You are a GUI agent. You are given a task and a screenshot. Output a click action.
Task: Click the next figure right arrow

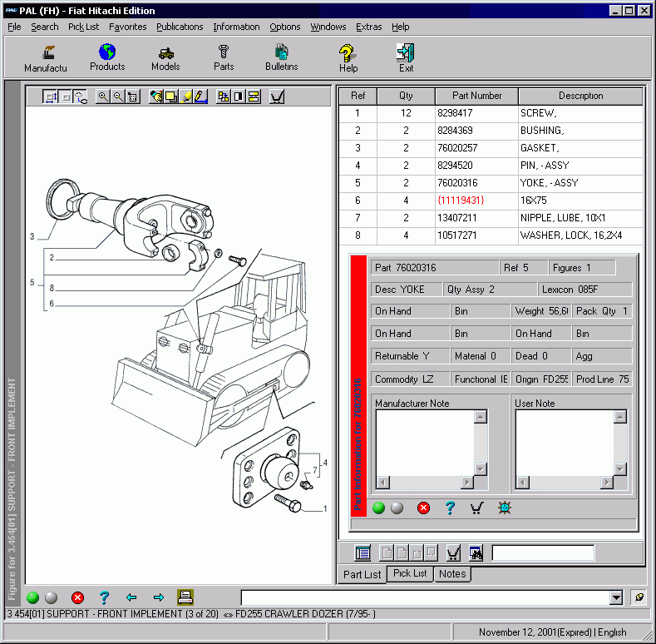coord(159,597)
